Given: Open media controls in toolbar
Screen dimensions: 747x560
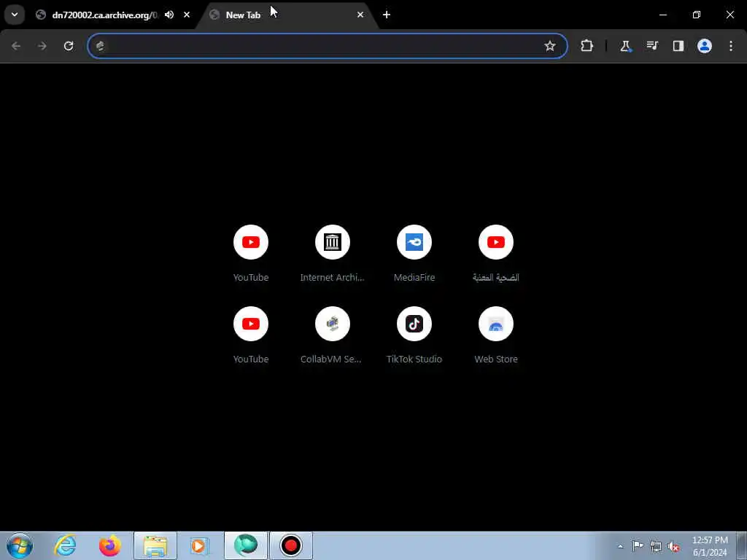Looking at the screenshot, I should click(651, 46).
